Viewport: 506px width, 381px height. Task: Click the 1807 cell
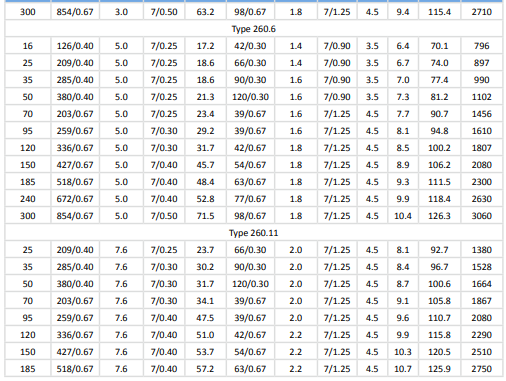482,148
